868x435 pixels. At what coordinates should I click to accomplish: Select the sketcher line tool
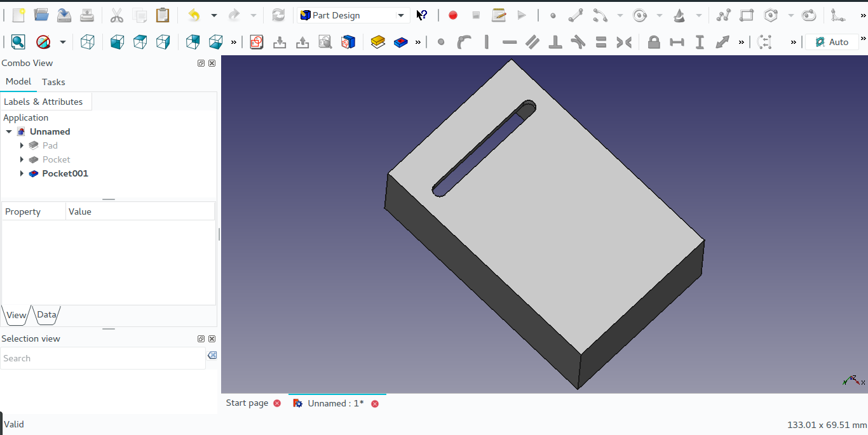(x=576, y=15)
